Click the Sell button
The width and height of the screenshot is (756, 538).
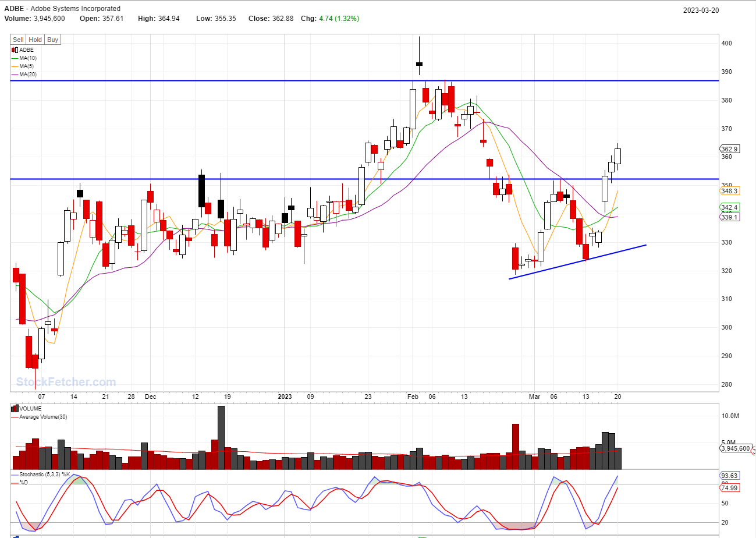point(19,40)
